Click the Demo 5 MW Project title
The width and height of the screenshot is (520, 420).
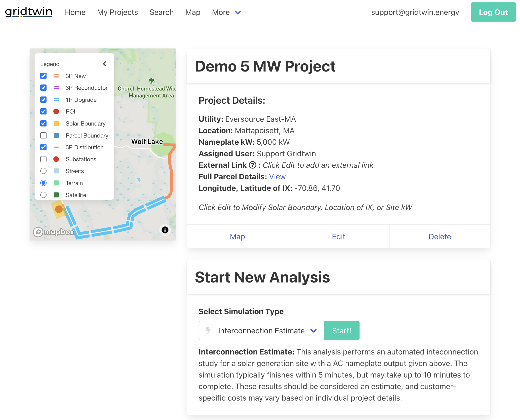265,66
